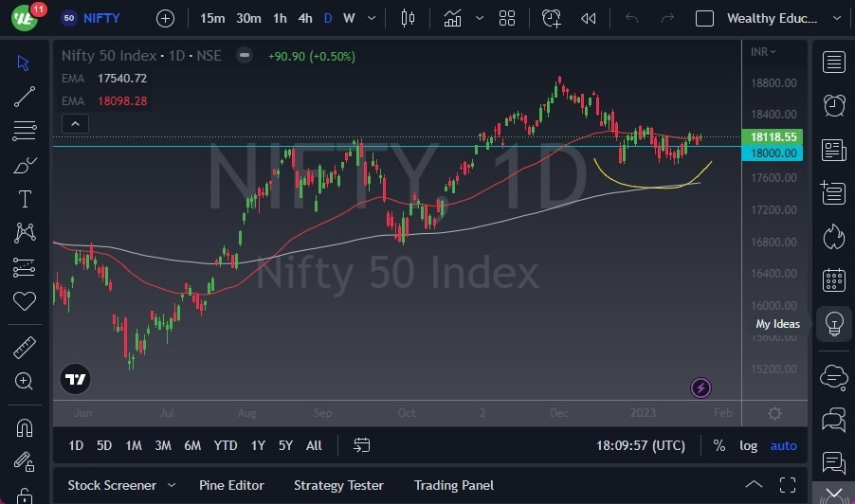Open the Trading Panel tab
This screenshot has height=504, width=855.
pyautogui.click(x=454, y=485)
